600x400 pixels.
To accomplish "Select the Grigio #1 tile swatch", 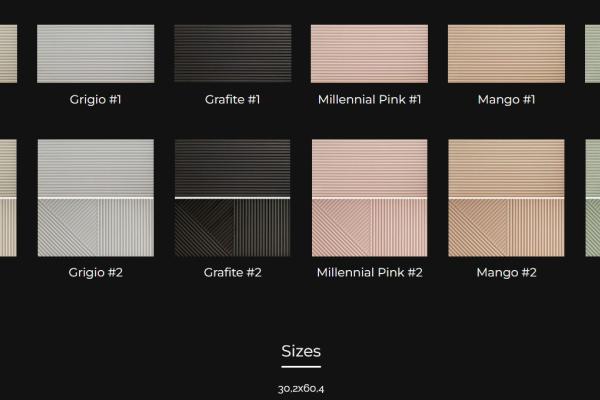I will (x=96, y=54).
